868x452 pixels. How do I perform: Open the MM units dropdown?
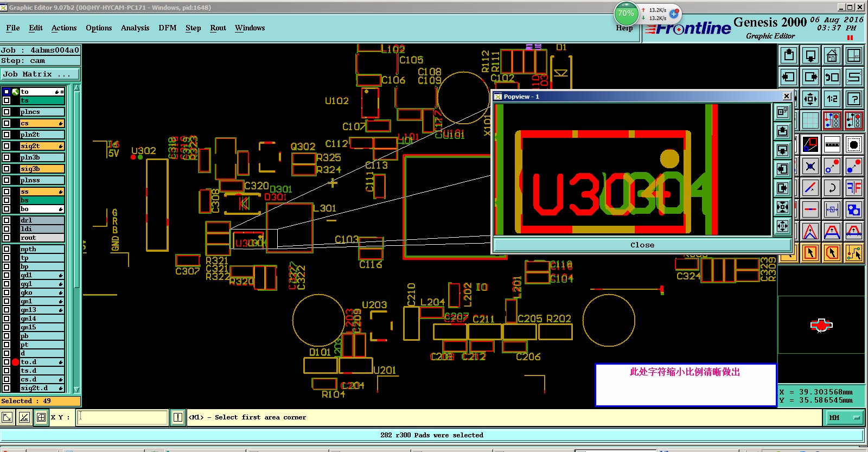tap(845, 417)
